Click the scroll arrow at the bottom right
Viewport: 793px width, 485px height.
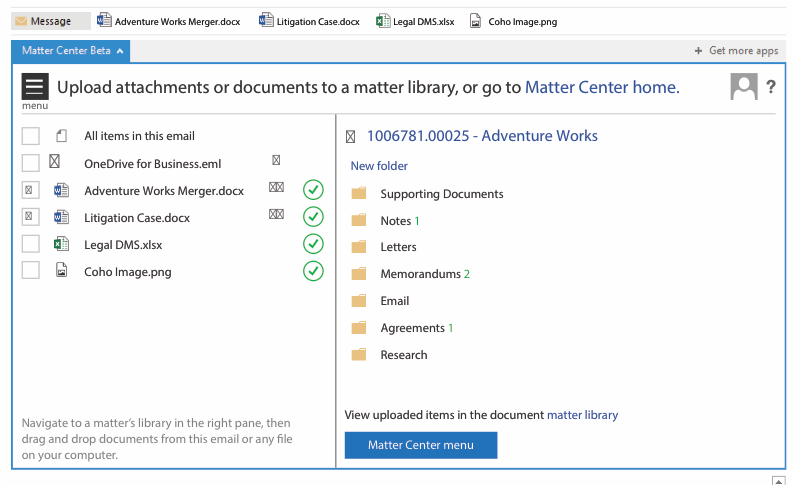click(779, 480)
